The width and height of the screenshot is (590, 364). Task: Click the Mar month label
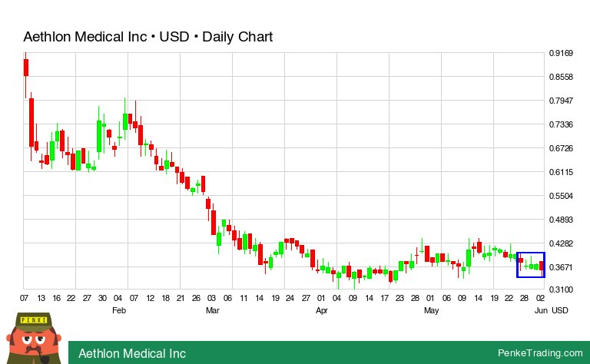pos(213,310)
